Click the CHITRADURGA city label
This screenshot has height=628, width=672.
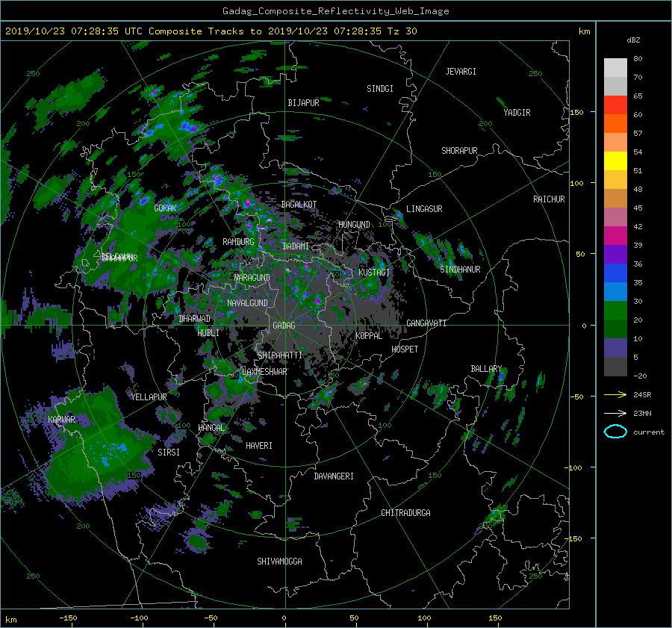[x=405, y=513]
